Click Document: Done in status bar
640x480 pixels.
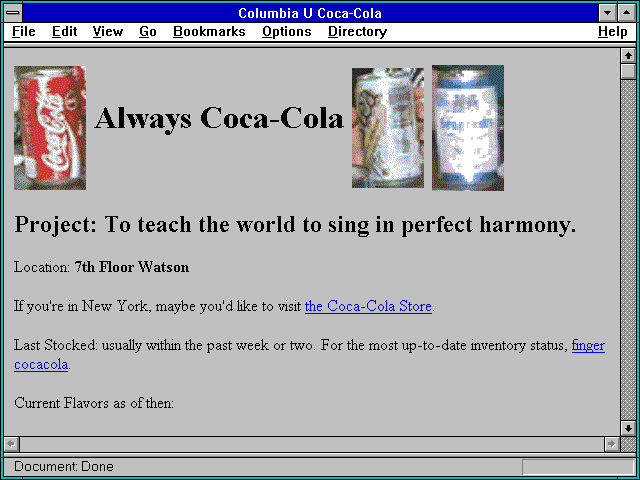coord(64,466)
